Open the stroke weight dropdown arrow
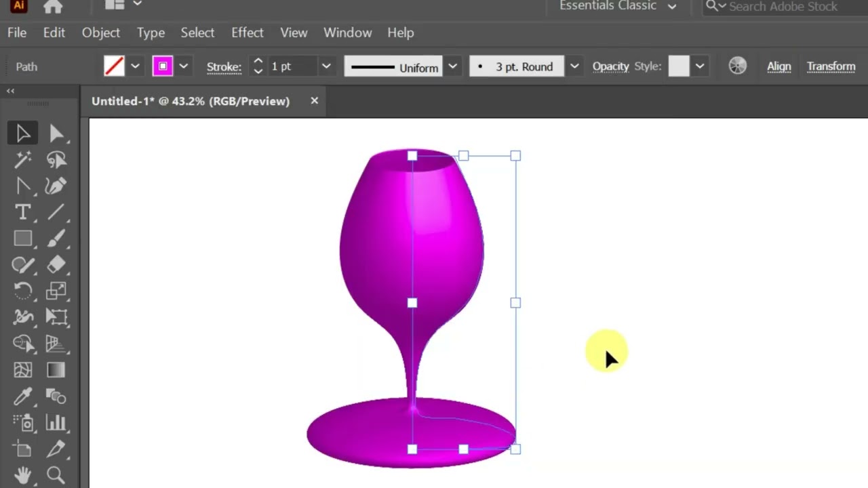 (x=326, y=66)
